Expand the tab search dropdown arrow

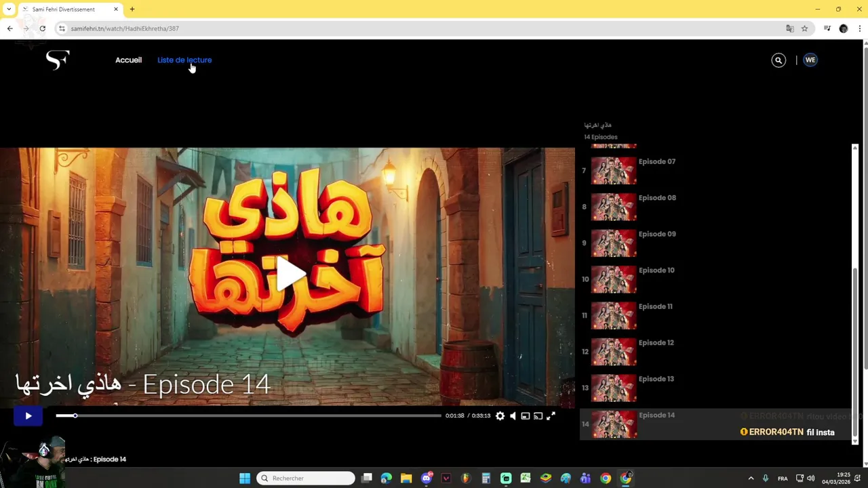[x=8, y=9]
